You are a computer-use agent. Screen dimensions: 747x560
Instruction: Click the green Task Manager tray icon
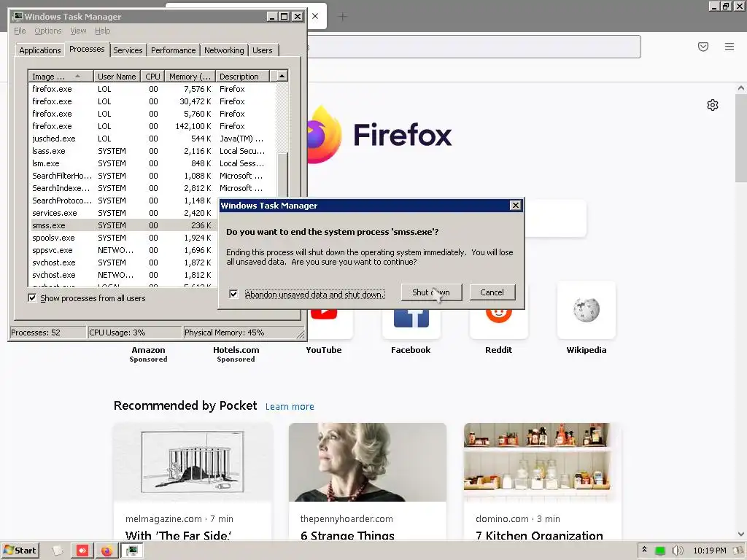tap(659, 551)
